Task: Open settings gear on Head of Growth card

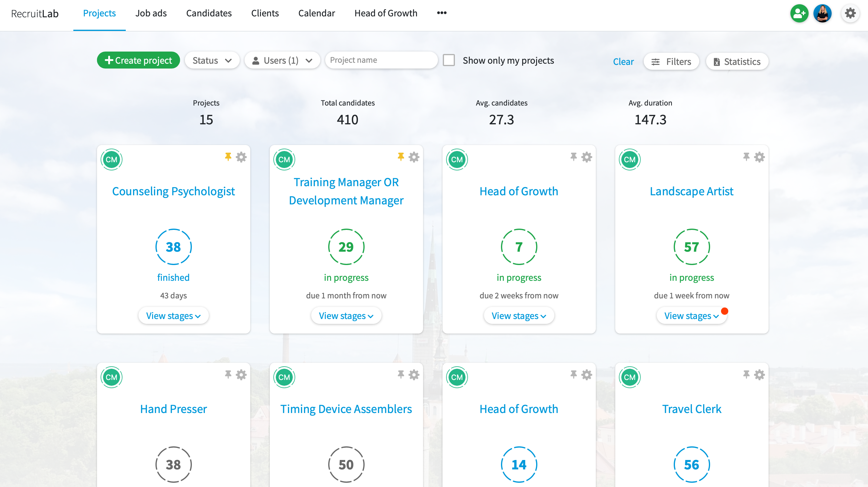Action: 587,157
